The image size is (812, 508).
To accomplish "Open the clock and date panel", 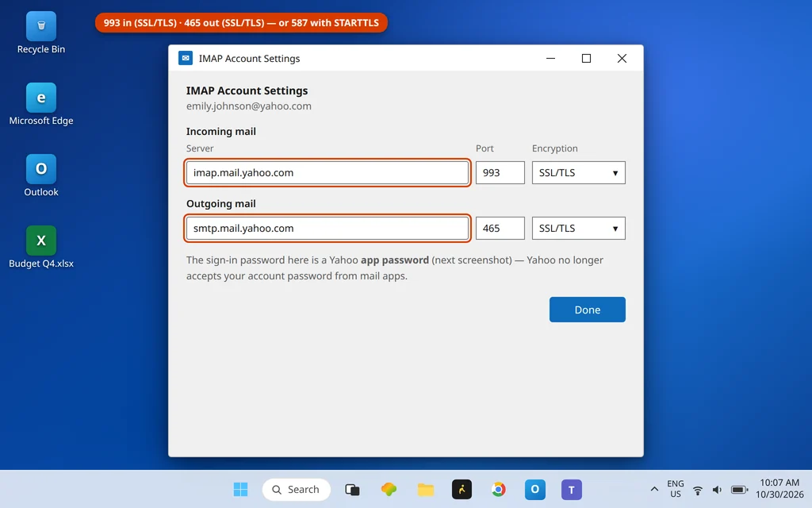I will pos(779,489).
